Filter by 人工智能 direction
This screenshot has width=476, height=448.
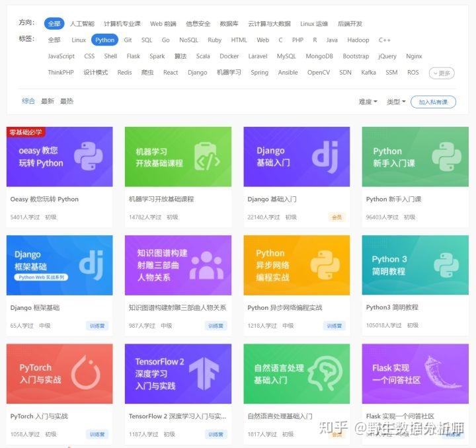coord(82,24)
